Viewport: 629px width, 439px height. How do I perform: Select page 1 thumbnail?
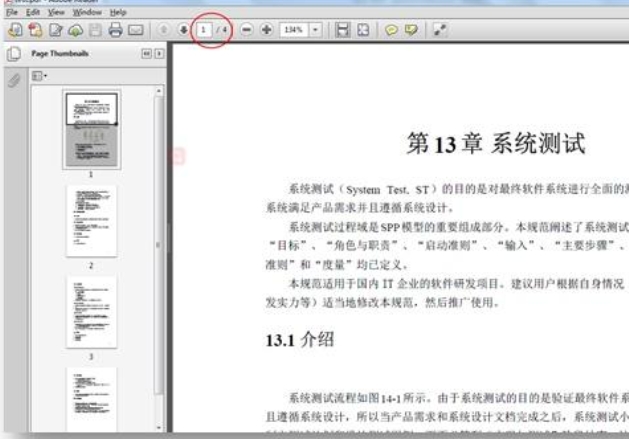click(x=91, y=129)
